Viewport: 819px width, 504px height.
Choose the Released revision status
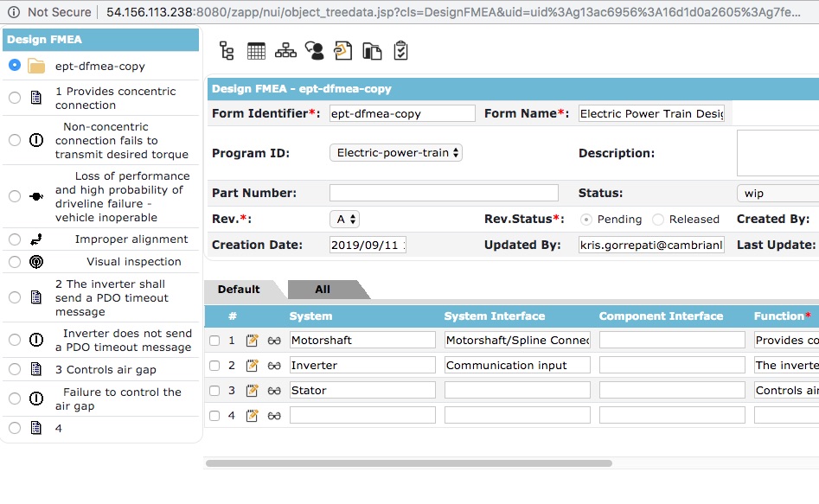coord(658,220)
